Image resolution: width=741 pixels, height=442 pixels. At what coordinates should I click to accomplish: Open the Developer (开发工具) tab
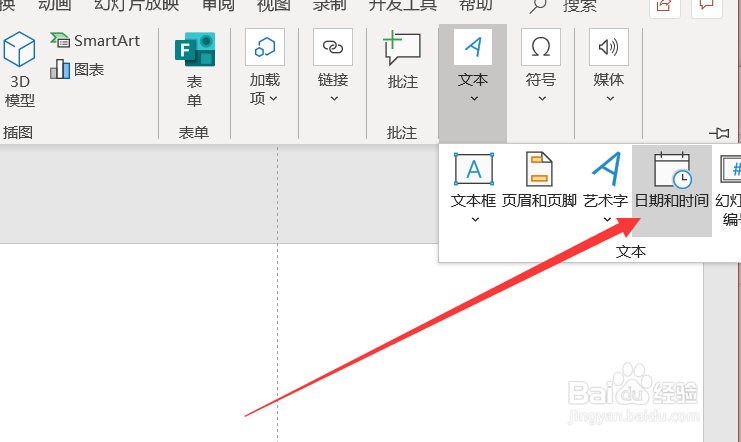pyautogui.click(x=403, y=6)
